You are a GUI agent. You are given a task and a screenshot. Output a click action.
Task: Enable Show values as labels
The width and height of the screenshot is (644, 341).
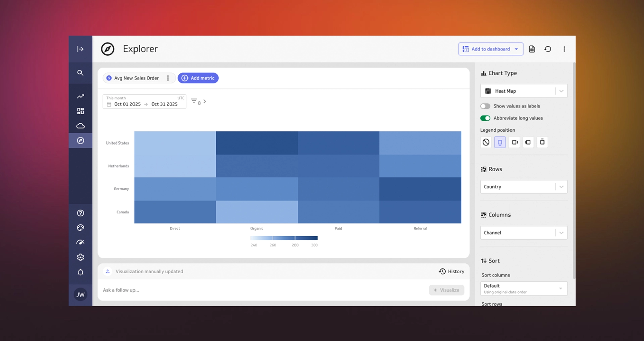485,106
